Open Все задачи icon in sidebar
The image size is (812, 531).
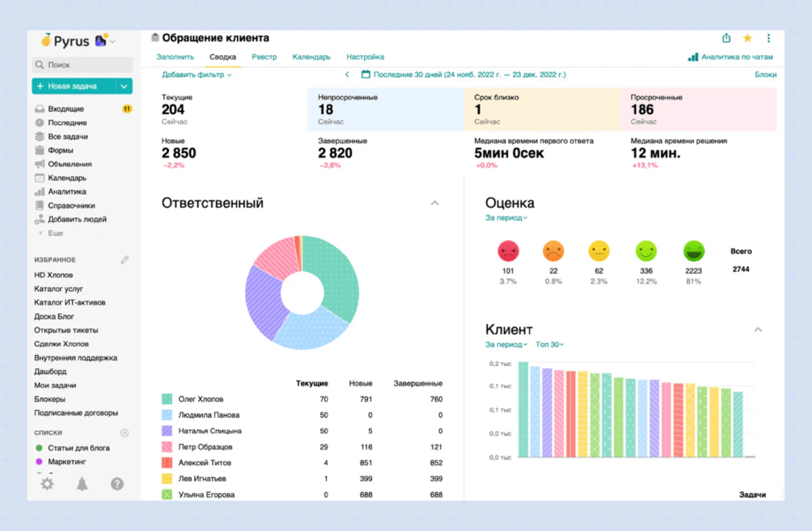coord(40,137)
